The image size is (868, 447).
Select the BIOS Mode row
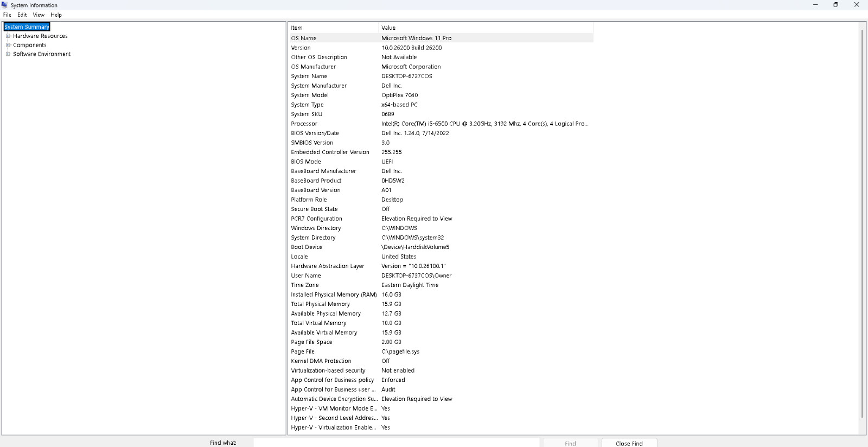point(441,162)
